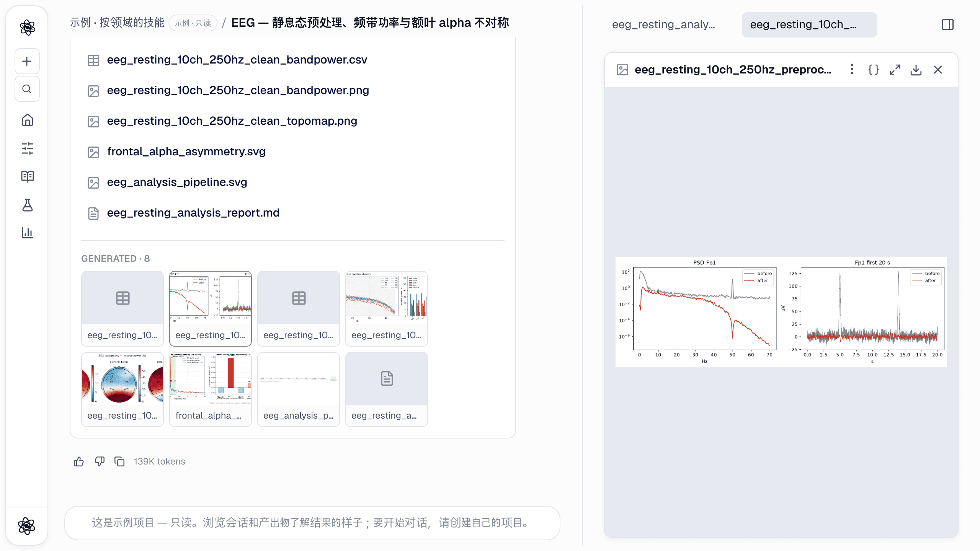980x551 pixels.
Task: Toggle the right side panel layout icon
Action: [947, 25]
